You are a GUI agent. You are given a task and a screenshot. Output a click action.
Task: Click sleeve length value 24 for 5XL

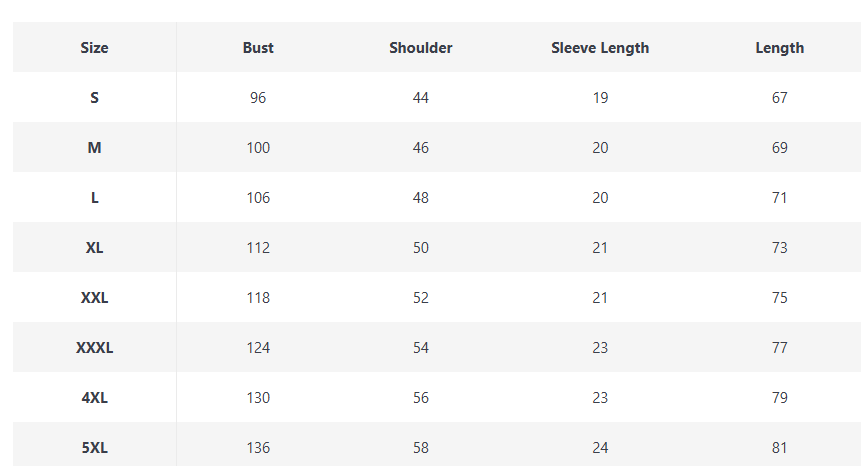[x=600, y=447]
